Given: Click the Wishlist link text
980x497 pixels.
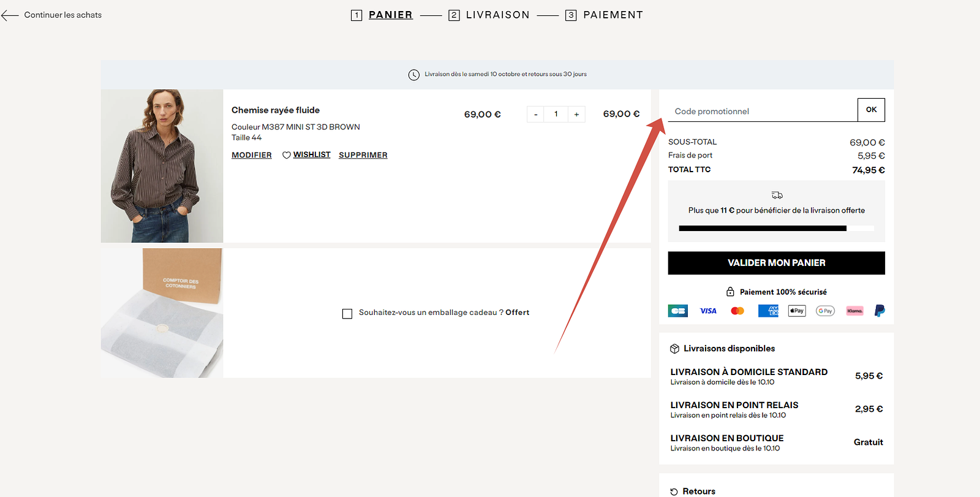Looking at the screenshot, I should click(312, 154).
